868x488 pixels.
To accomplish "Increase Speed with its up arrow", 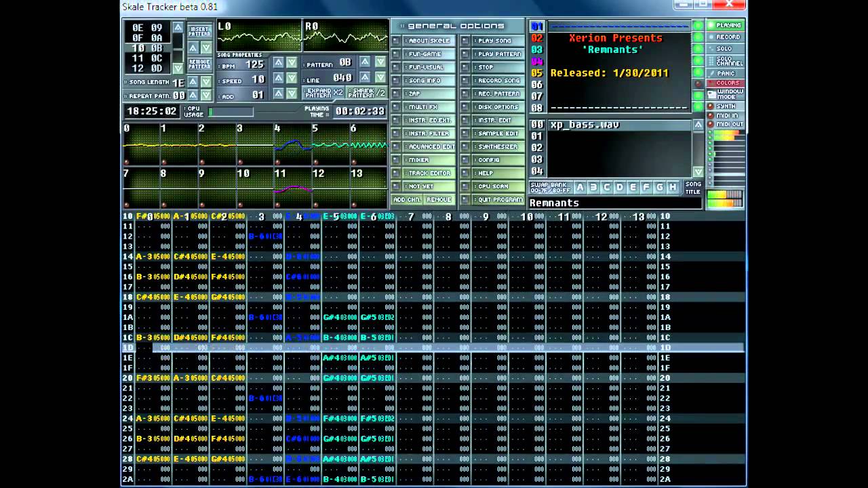I will pyautogui.click(x=278, y=79).
